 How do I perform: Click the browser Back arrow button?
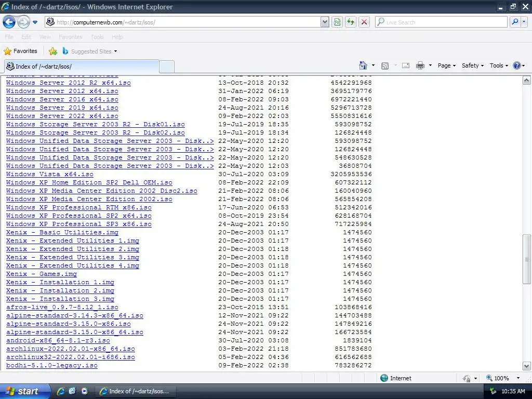[9, 22]
